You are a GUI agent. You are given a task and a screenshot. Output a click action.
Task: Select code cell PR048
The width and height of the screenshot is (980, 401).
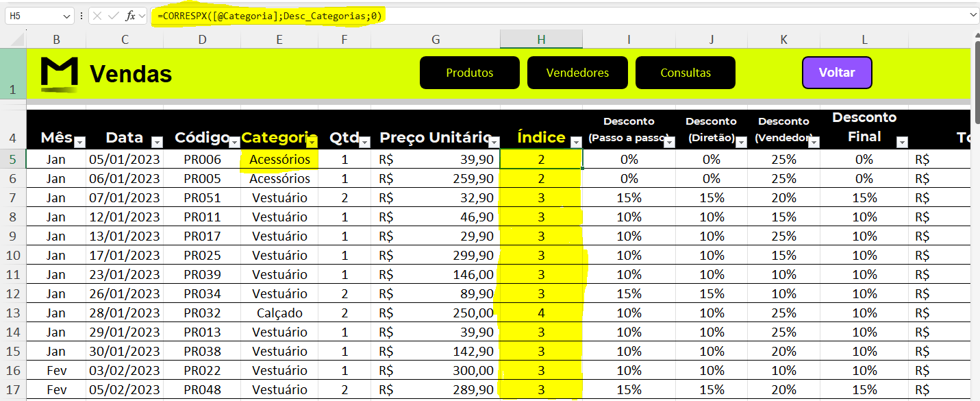(x=202, y=389)
